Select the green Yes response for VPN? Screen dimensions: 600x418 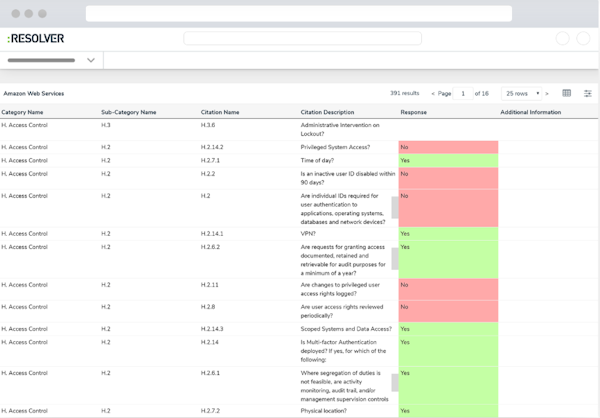(448, 233)
